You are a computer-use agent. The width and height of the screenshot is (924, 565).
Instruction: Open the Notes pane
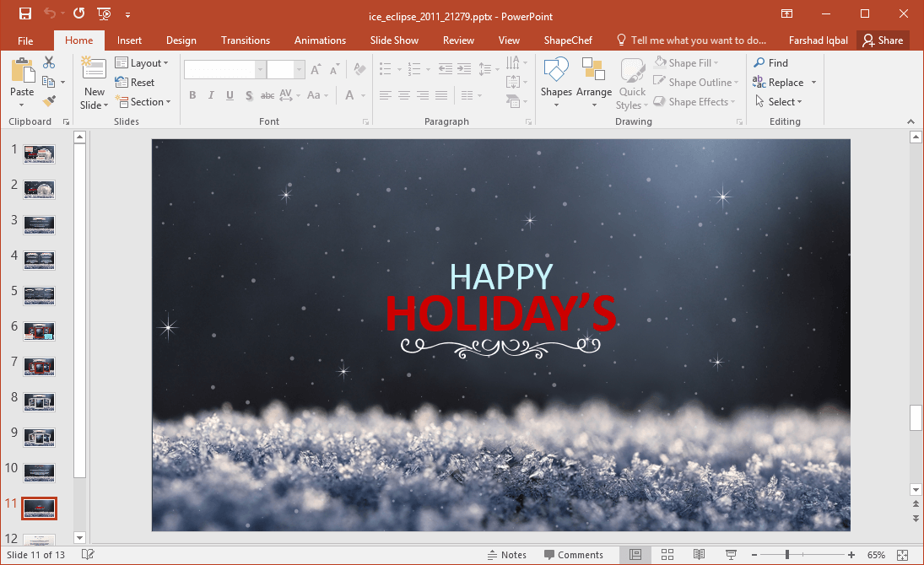pos(506,555)
